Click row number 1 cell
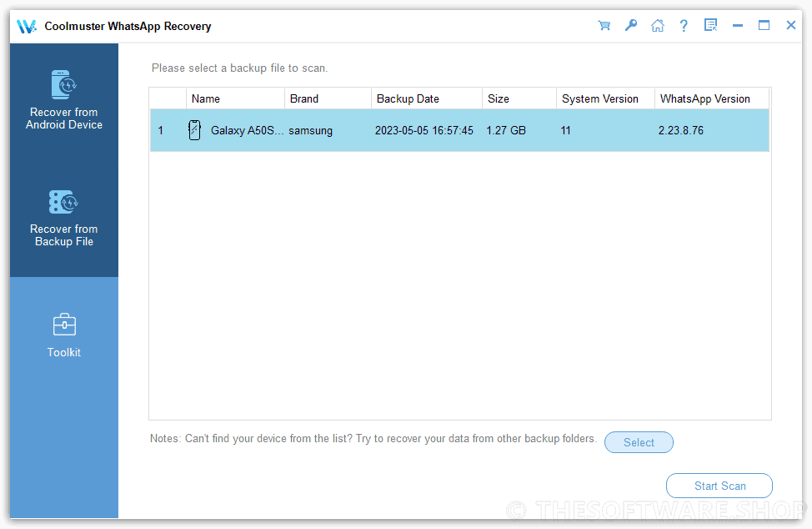 tap(161, 130)
